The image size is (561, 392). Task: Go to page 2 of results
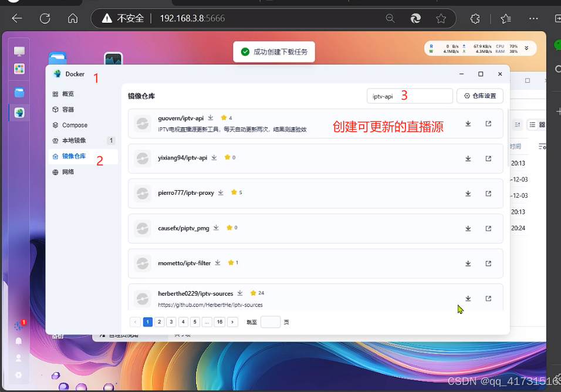tap(159, 322)
